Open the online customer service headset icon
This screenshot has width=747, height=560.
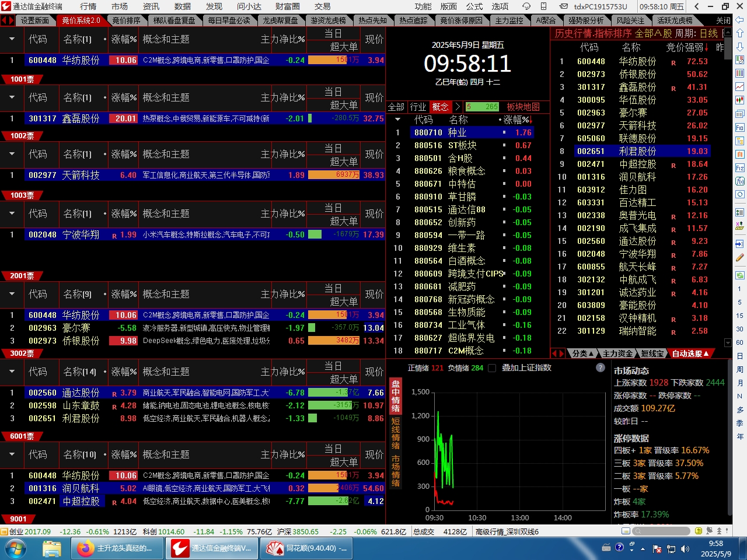tap(526, 6)
